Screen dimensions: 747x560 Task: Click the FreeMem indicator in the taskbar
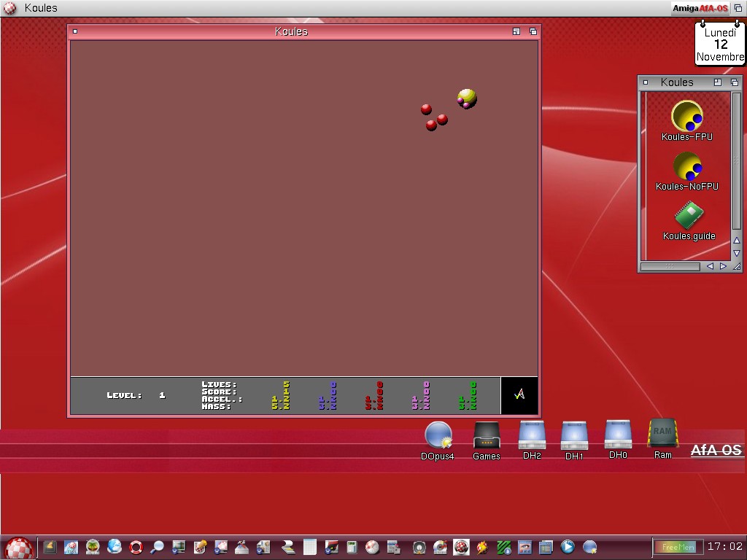pos(674,547)
